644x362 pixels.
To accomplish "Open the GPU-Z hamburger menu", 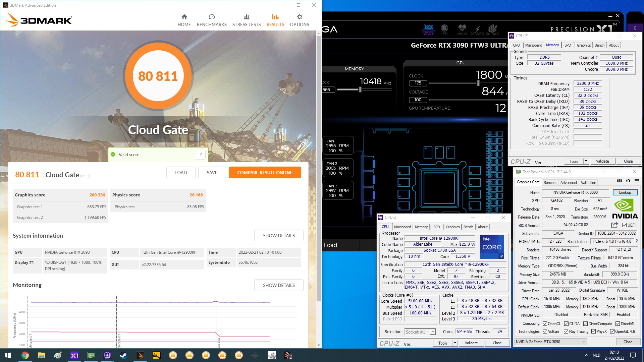I will [637, 181].
